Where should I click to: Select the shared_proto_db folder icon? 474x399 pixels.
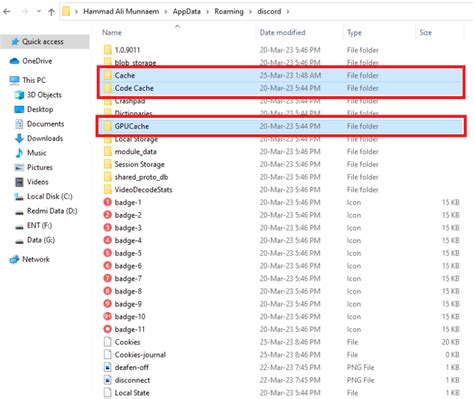[108, 177]
